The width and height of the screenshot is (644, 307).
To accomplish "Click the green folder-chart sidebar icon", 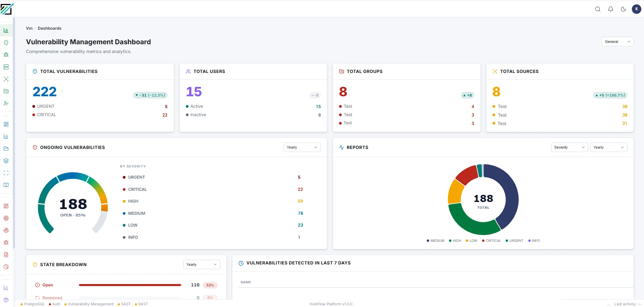I will (x=6, y=91).
